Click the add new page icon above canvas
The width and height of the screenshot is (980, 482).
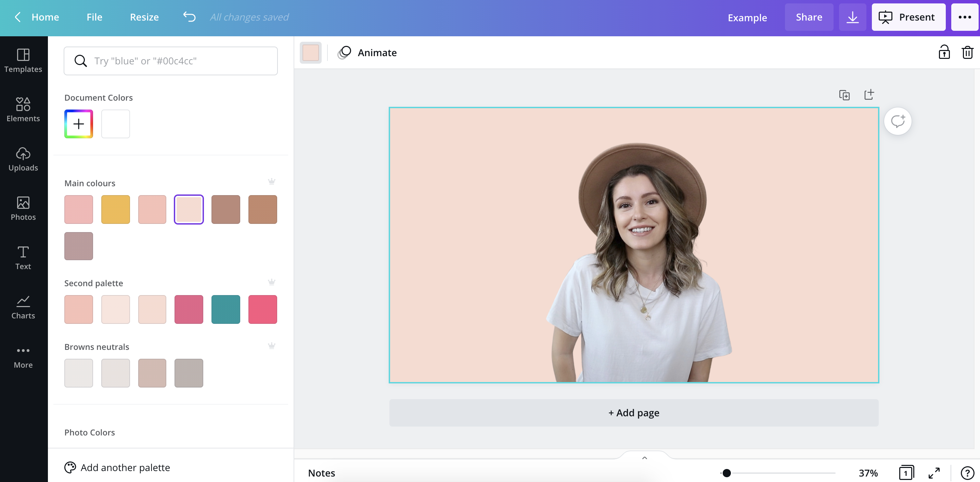pos(869,94)
